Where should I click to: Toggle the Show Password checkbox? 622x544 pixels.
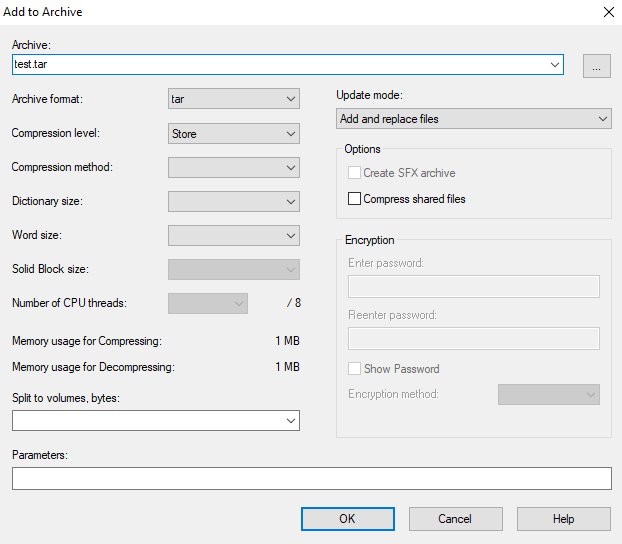[x=355, y=369]
